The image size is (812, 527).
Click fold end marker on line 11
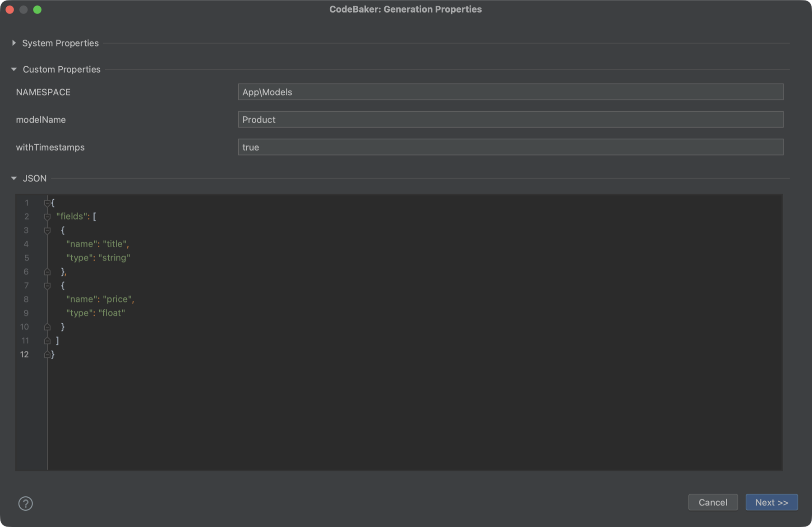click(x=47, y=341)
